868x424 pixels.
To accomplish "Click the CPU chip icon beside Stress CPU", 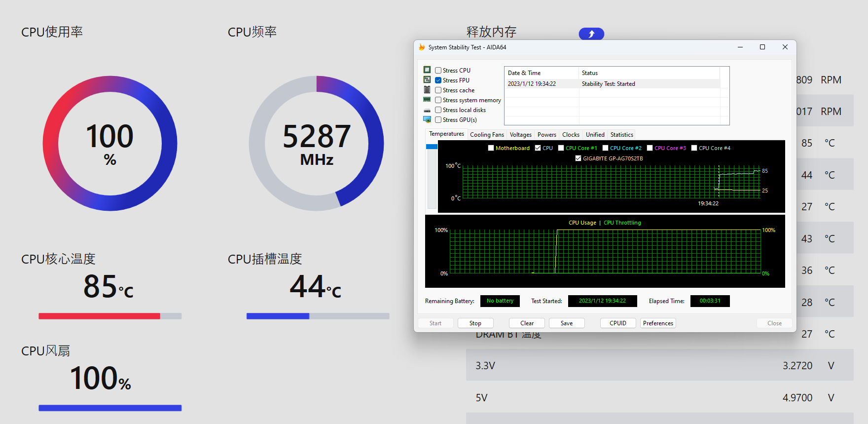I will 427,70.
